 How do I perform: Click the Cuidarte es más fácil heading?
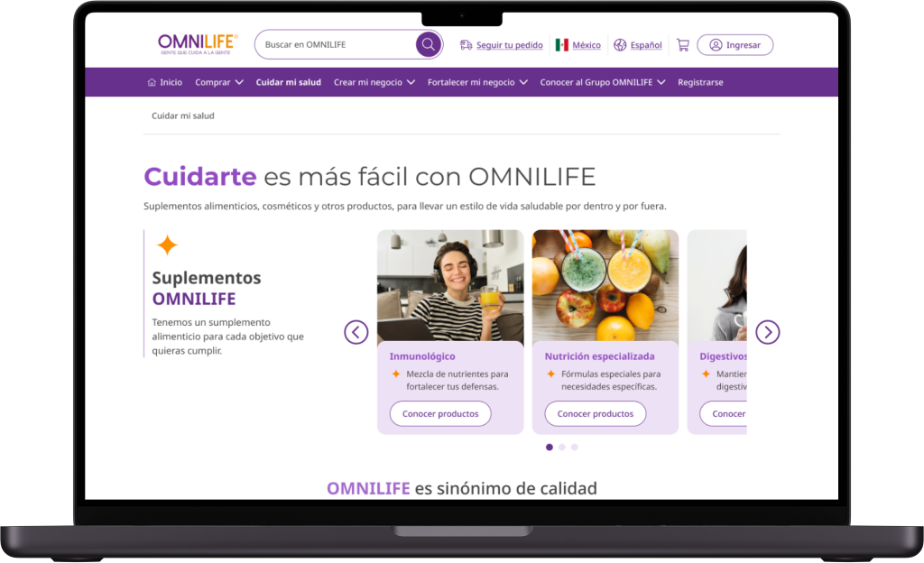(369, 177)
